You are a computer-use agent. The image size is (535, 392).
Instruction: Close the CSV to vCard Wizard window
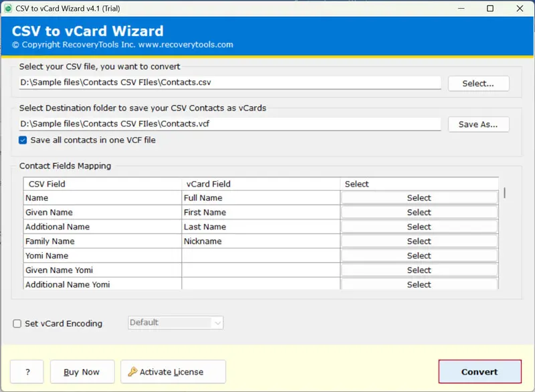520,9
